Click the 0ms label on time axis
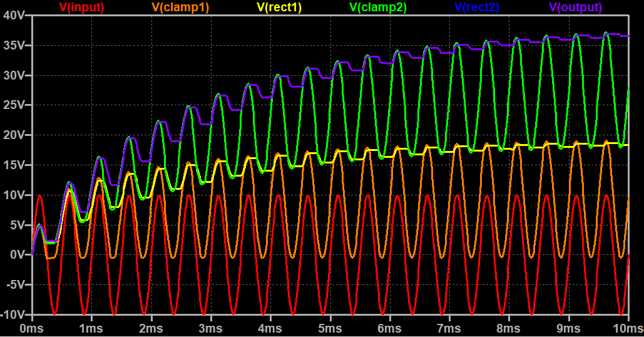This screenshot has height=337, width=644. (32, 329)
